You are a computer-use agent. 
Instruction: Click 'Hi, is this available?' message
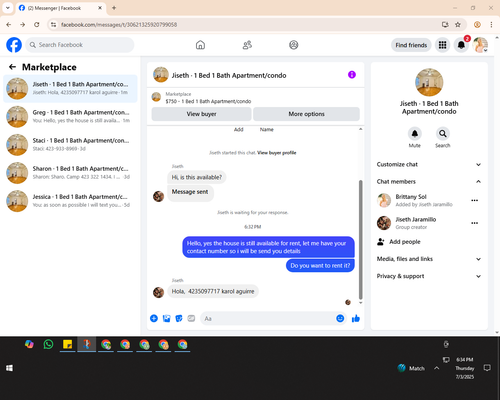[x=196, y=177]
